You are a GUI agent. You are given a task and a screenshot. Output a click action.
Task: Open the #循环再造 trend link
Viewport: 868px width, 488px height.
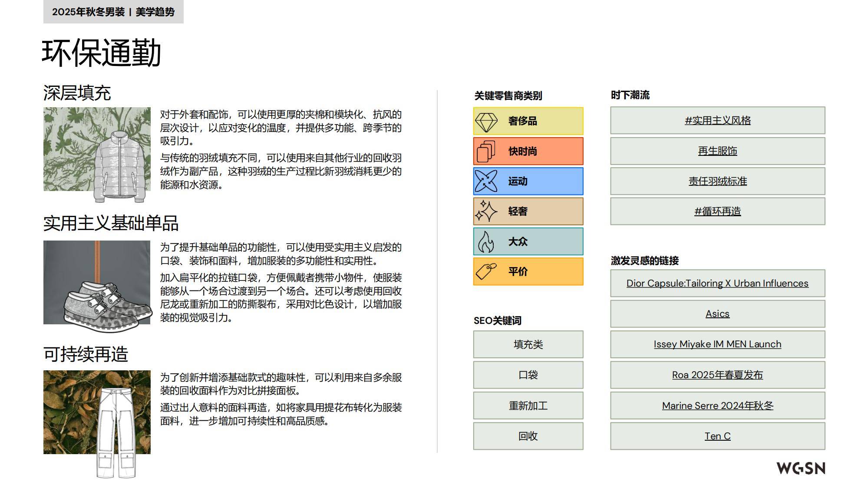tap(717, 211)
